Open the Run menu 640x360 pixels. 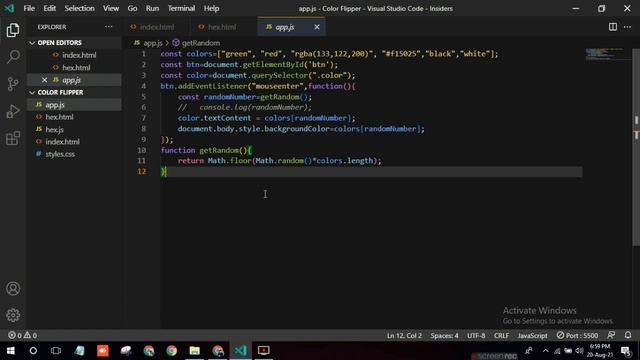(152, 8)
